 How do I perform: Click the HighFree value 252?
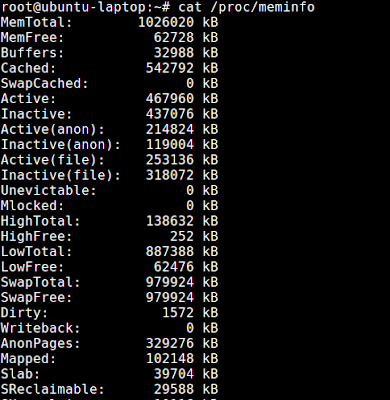coord(182,237)
